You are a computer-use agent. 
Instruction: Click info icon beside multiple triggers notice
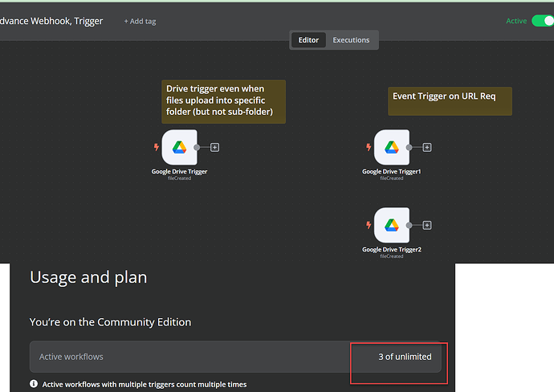(x=34, y=384)
